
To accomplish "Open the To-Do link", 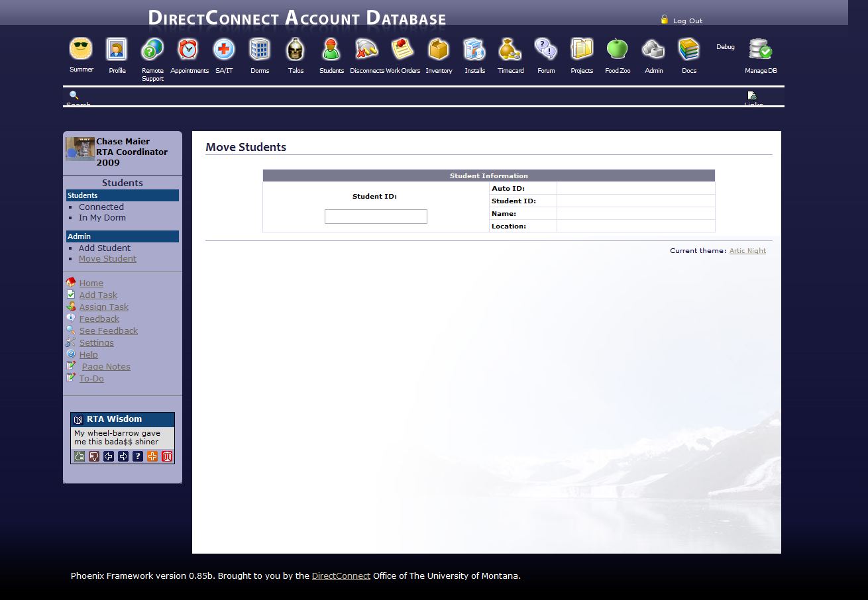I will 91,379.
